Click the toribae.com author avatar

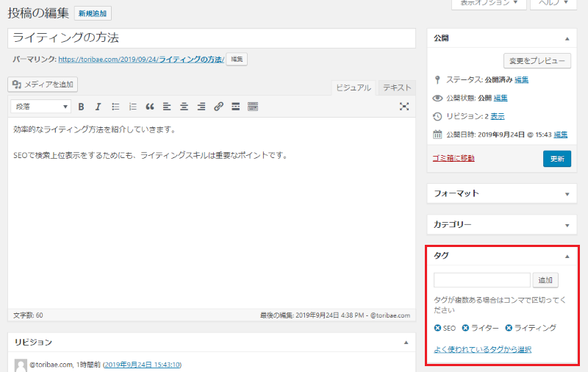pyautogui.click(x=21, y=365)
